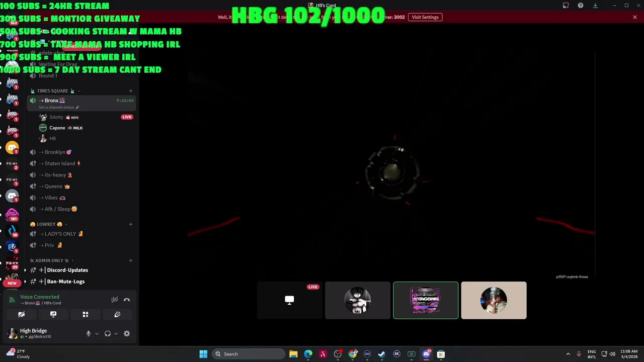Select user Sdotty in Bronx channel
The width and height of the screenshot is (644, 362).
point(86,117)
